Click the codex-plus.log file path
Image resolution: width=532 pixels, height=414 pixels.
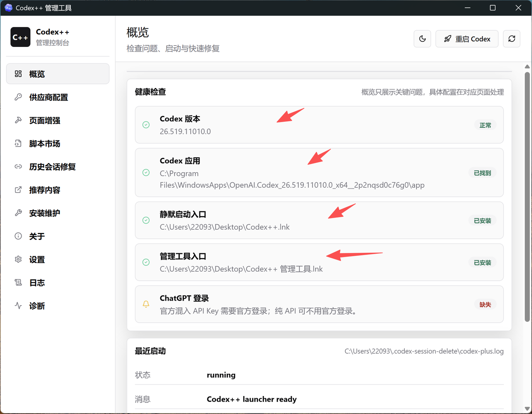click(424, 351)
